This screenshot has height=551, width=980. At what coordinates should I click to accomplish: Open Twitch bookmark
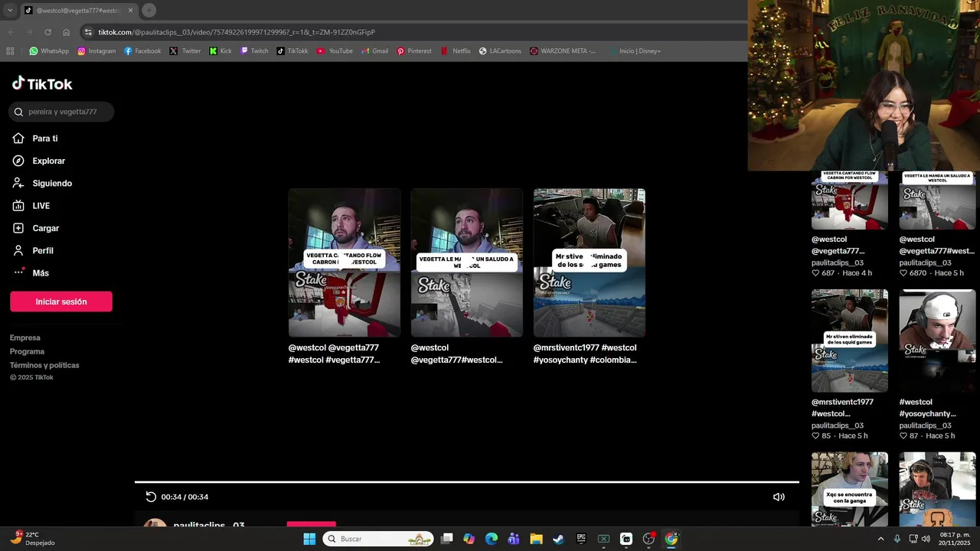point(254,51)
